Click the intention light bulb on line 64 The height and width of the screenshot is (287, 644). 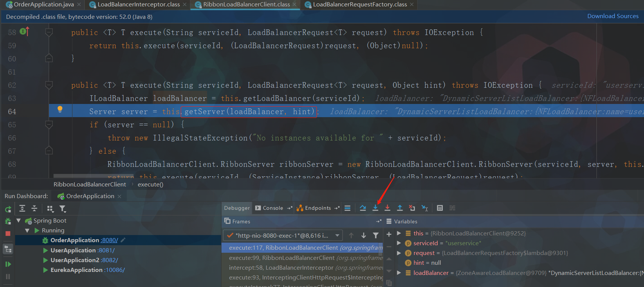pos(60,109)
